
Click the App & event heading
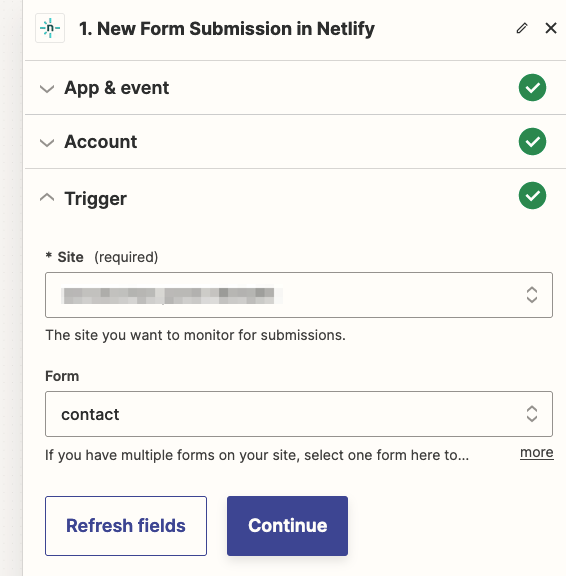[x=116, y=88]
